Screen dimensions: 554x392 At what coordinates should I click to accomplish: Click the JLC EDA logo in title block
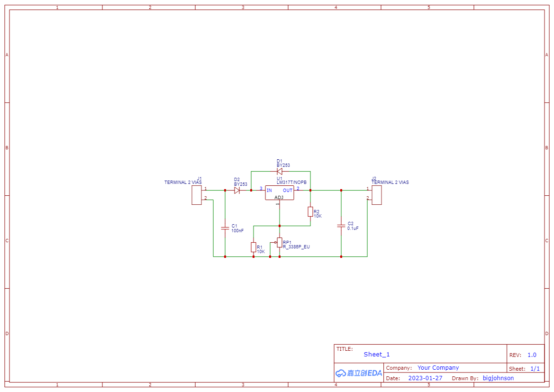tap(359, 373)
